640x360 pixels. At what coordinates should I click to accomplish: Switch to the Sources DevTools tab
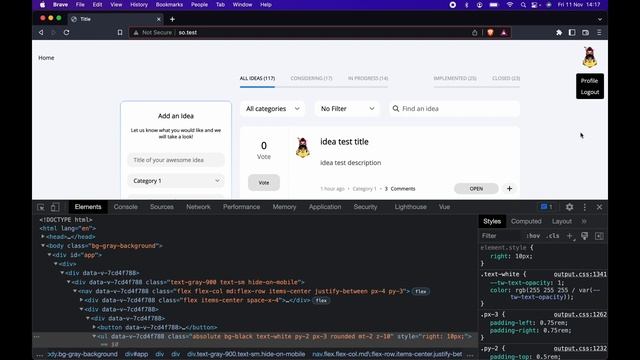[x=162, y=207]
